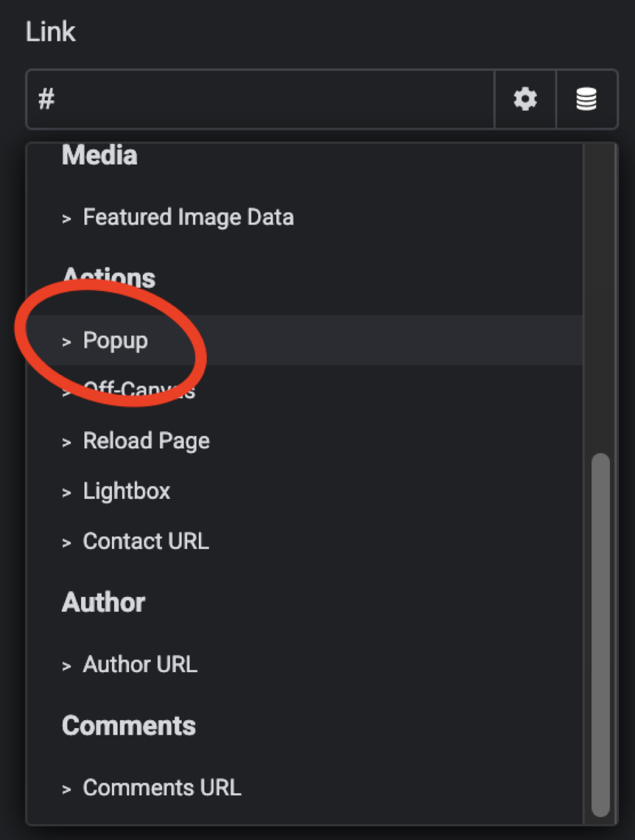Click the chevron beside Popup
The width and height of the screenshot is (635, 840).
(x=67, y=342)
